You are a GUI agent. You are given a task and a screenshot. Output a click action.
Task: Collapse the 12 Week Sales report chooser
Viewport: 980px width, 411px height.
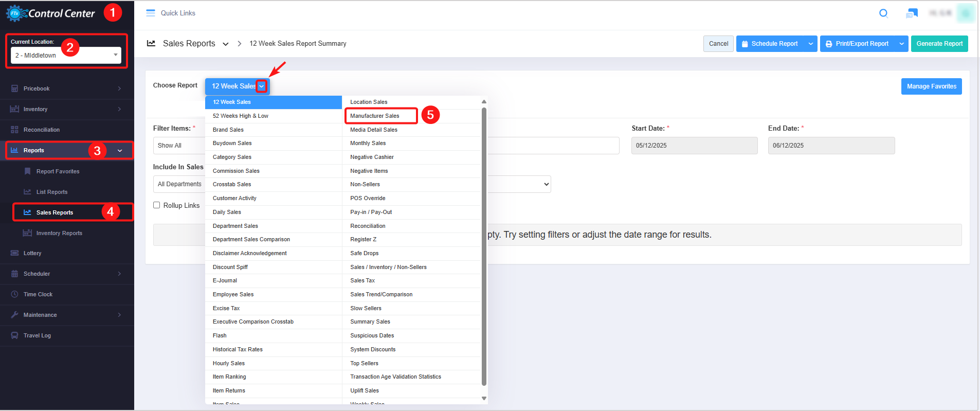tap(262, 86)
